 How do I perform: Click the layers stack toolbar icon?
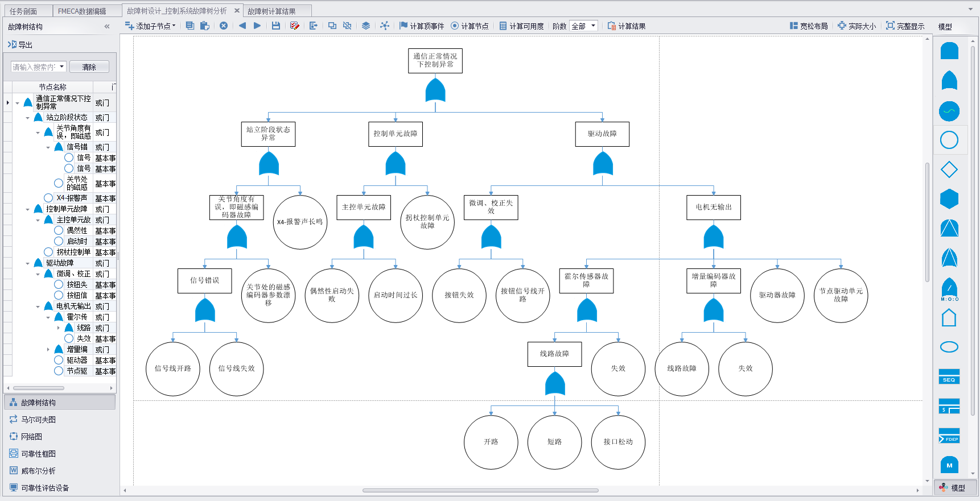(366, 26)
